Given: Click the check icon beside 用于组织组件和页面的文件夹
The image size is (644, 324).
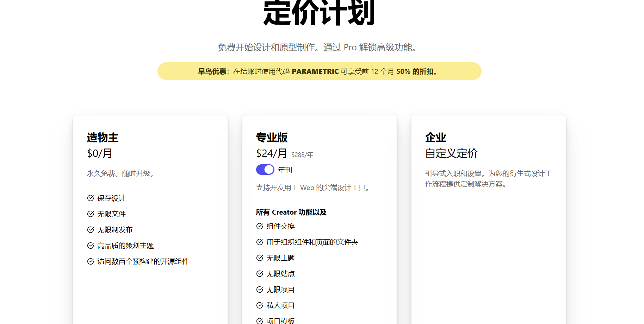Looking at the screenshot, I should coord(260,242).
